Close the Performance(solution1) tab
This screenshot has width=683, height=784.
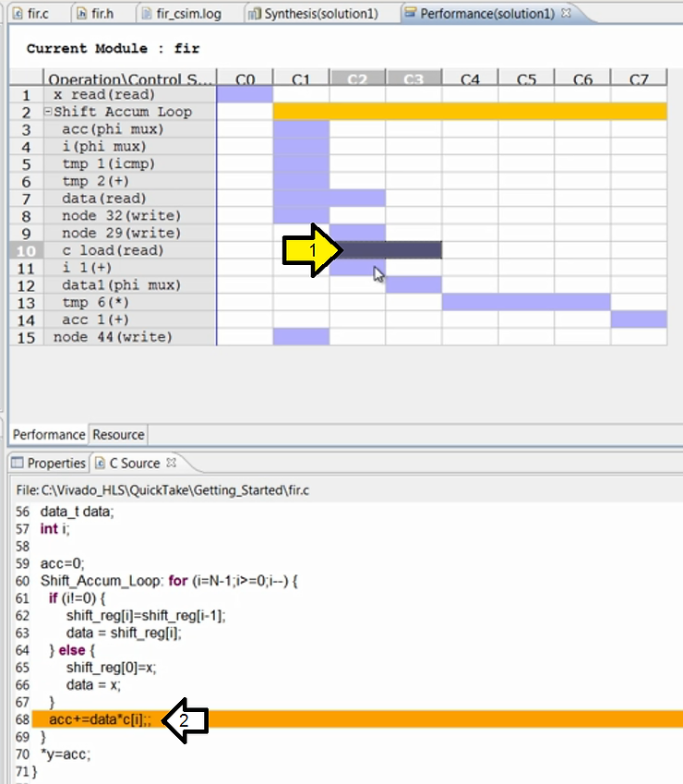[566, 13]
